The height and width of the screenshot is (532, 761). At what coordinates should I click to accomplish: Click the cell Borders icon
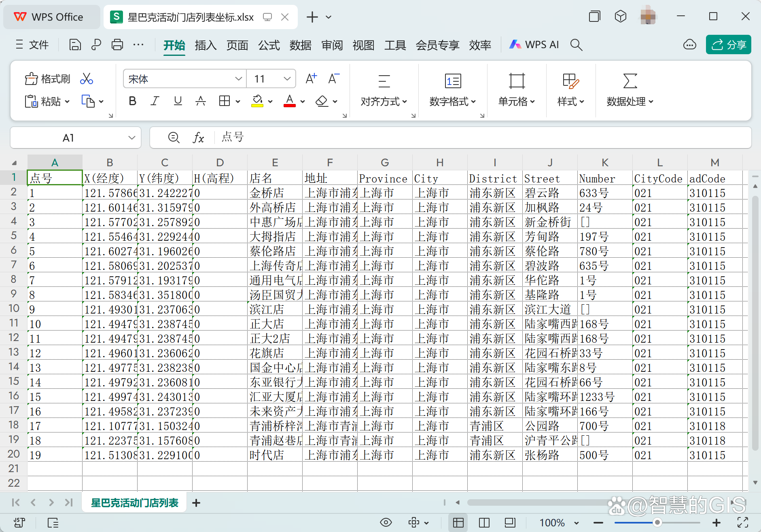point(225,101)
